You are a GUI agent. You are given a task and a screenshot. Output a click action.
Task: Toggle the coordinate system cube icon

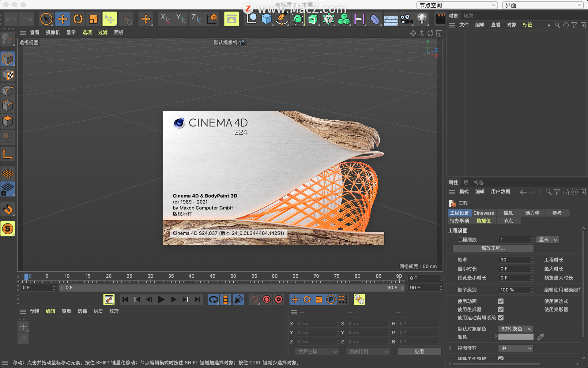coord(212,19)
